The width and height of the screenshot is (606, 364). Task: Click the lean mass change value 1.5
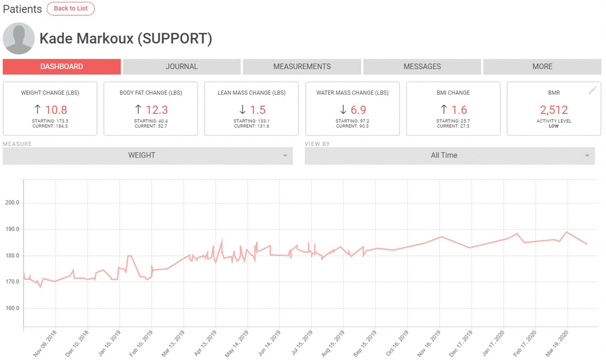tap(258, 110)
